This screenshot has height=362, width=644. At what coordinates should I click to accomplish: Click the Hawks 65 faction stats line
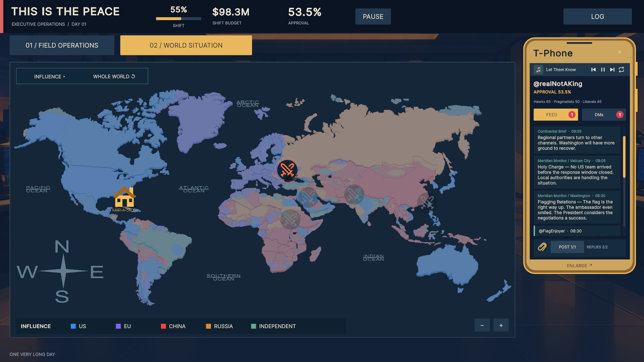pyautogui.click(x=568, y=102)
